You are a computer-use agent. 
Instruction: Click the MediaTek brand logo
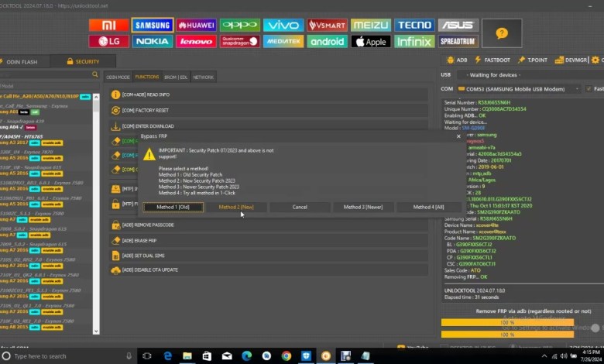pyautogui.click(x=283, y=42)
